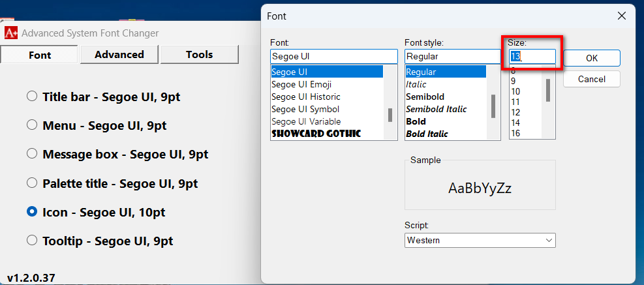Click the Font style input field
644x285 pixels.
pos(453,56)
